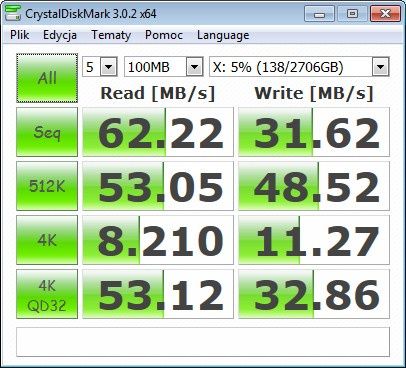Open the Tematy menu
Screen dimensions: 406x368
pyautogui.click(x=111, y=35)
